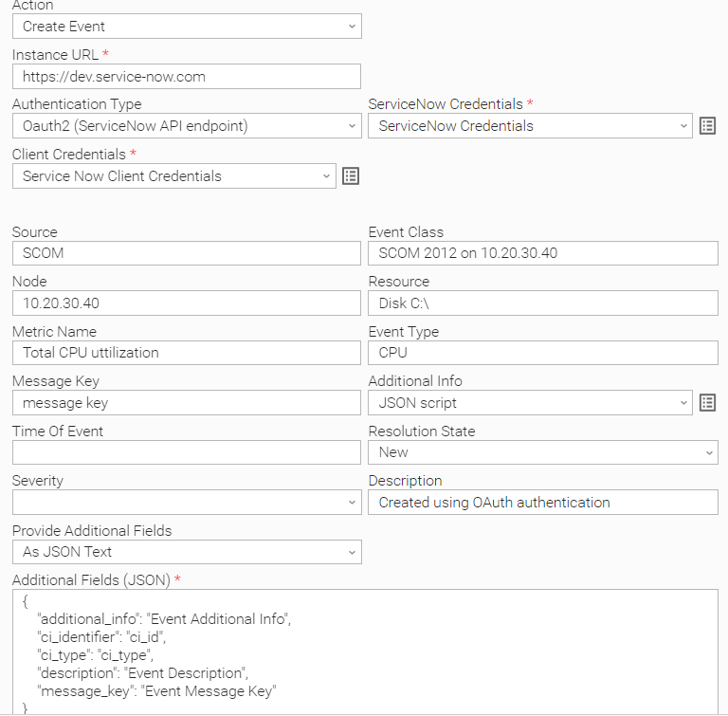Click the "ci_identifier": "ci_id" line in JSON
Image resolution: width=728 pixels, height=716 pixels.
(x=101, y=637)
